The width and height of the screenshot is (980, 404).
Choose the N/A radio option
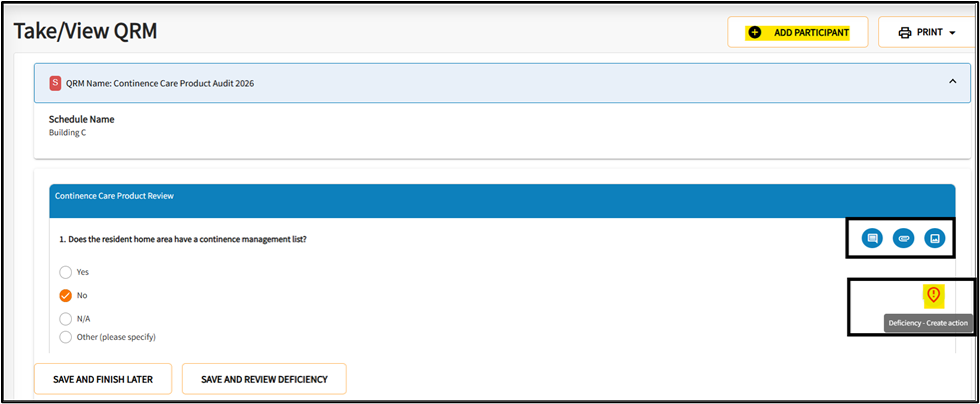click(66, 318)
